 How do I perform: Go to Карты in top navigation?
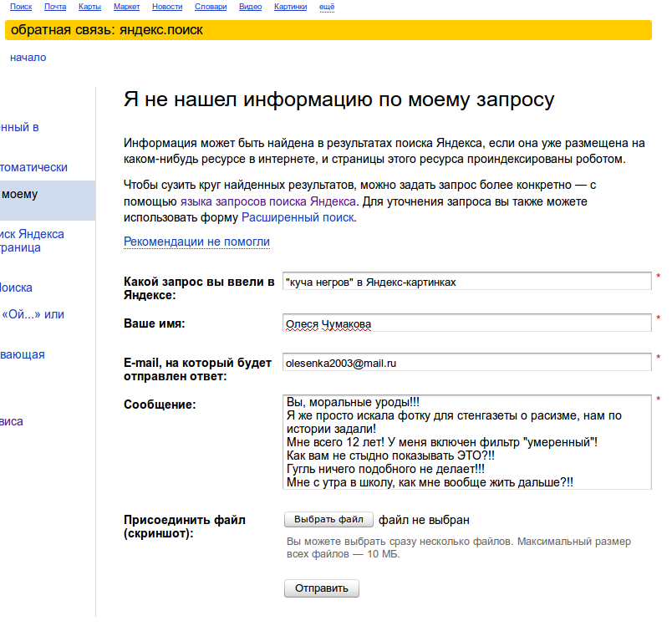pyautogui.click(x=90, y=7)
